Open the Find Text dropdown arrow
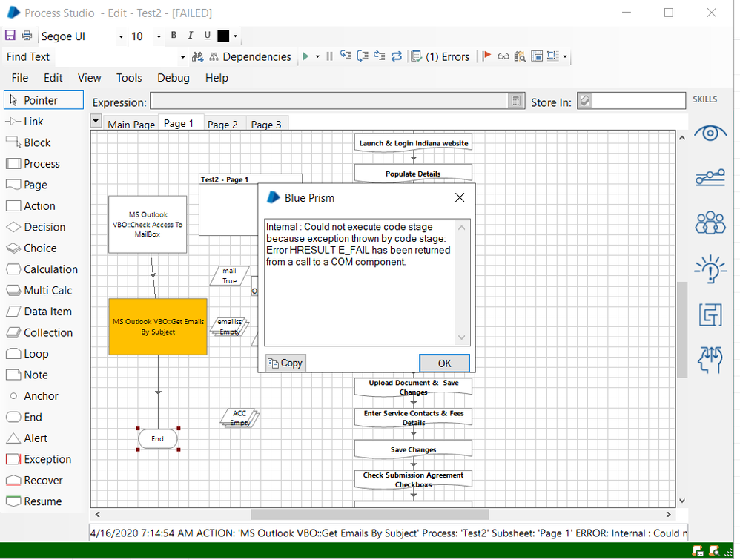740x560 pixels. click(183, 57)
